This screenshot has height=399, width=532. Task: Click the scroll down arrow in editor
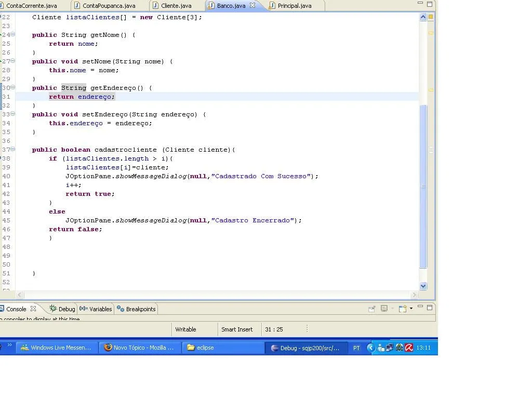click(423, 286)
